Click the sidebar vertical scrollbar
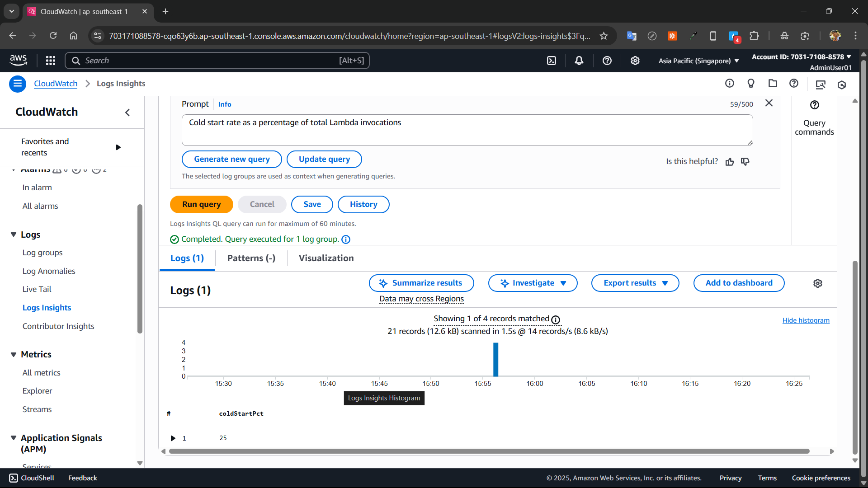The height and width of the screenshot is (488, 868). pyautogui.click(x=140, y=269)
